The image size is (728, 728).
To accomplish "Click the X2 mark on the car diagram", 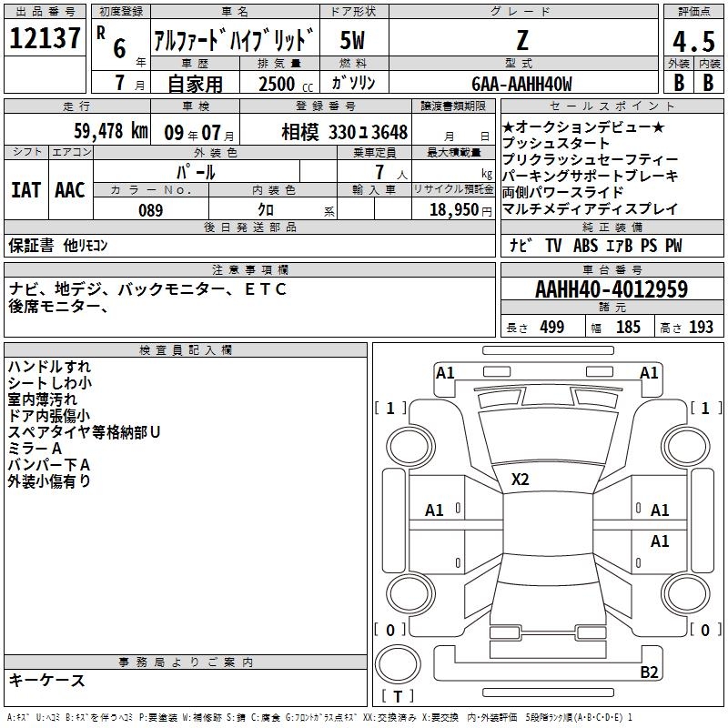I will tap(521, 480).
